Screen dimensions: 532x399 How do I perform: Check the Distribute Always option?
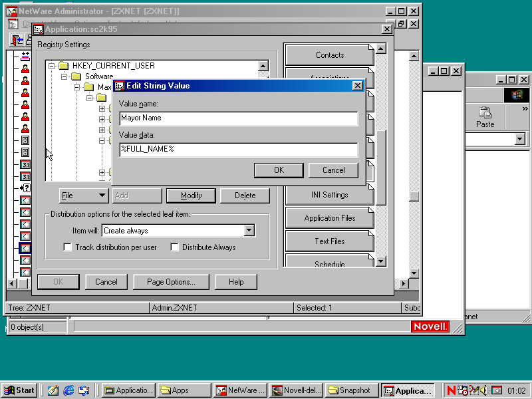pos(174,247)
